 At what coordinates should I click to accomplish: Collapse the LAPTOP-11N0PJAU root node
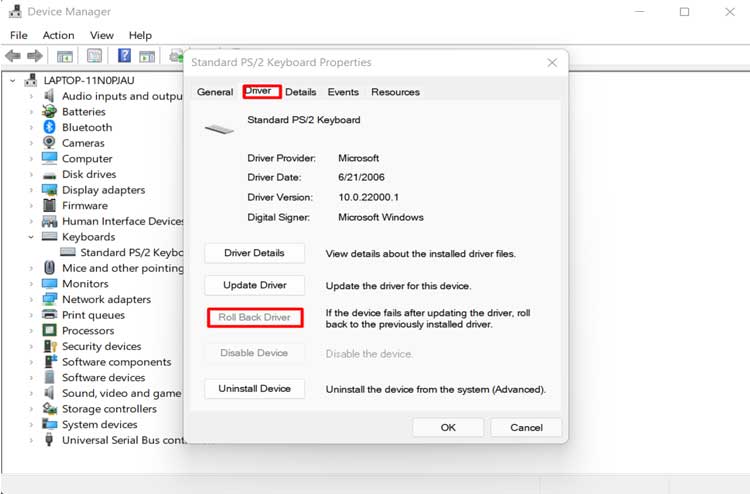click(x=13, y=81)
